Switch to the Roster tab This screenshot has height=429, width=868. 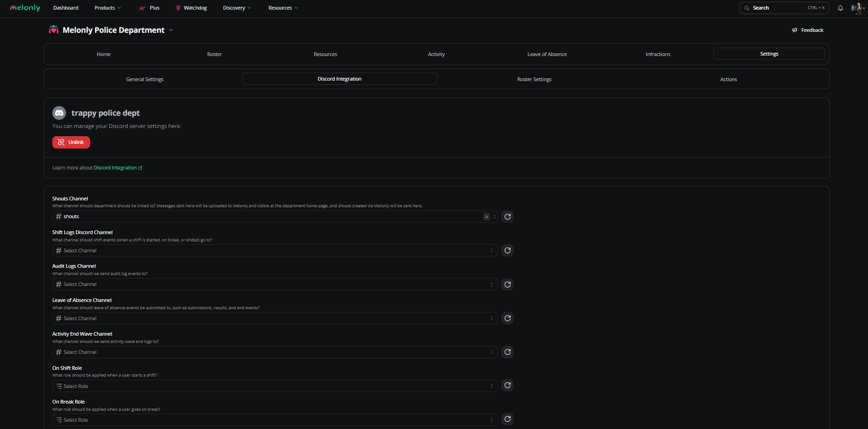point(215,54)
